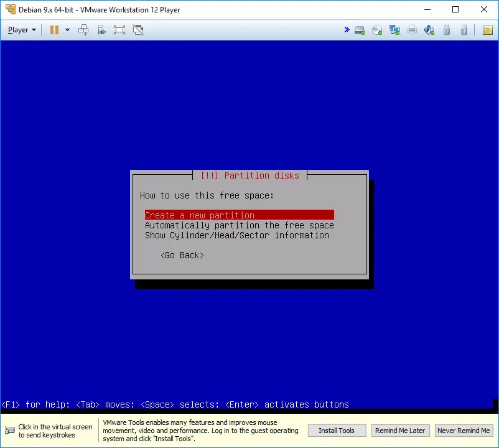Select 'Create a new partition' option

[x=200, y=215]
